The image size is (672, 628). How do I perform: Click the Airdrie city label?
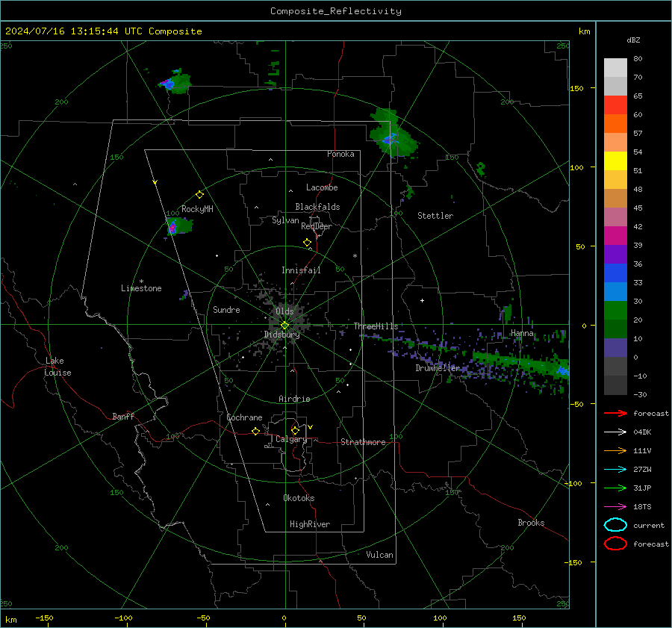294,399
